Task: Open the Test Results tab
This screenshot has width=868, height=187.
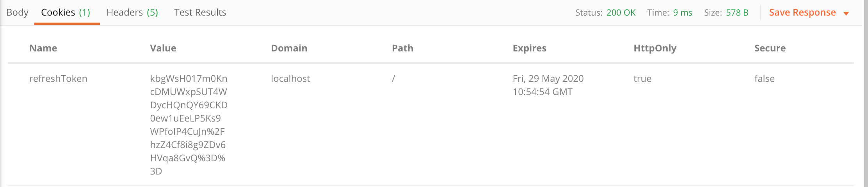Action: click(200, 12)
